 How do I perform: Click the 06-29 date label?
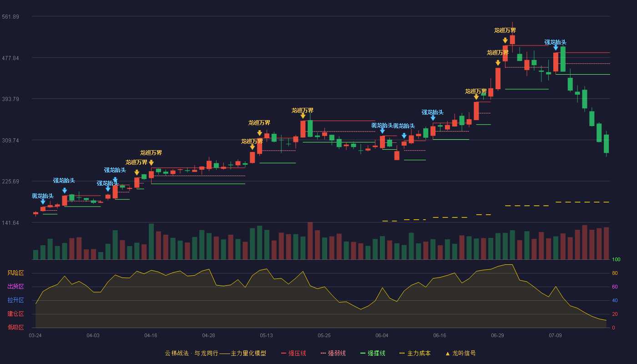tap(497, 335)
